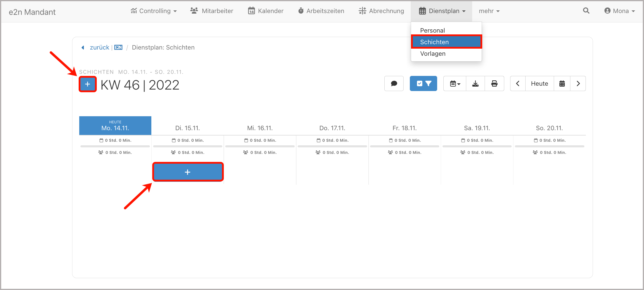The height and width of the screenshot is (290, 644).
Task: Select Schichten from Dienstplan menu
Action: 446,42
